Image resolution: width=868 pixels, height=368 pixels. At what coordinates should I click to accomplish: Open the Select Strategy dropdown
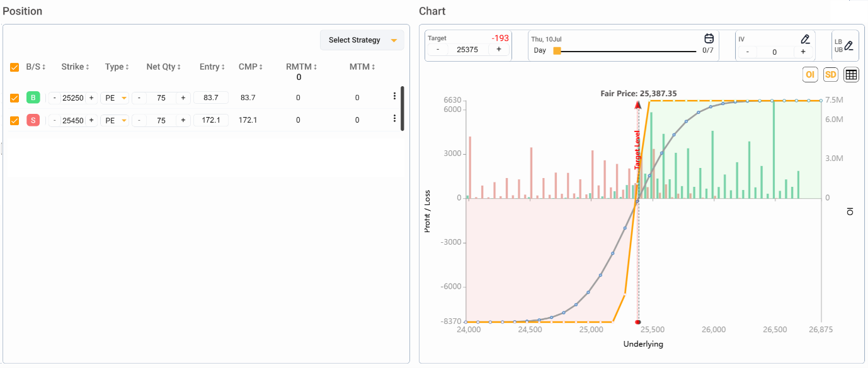click(362, 40)
